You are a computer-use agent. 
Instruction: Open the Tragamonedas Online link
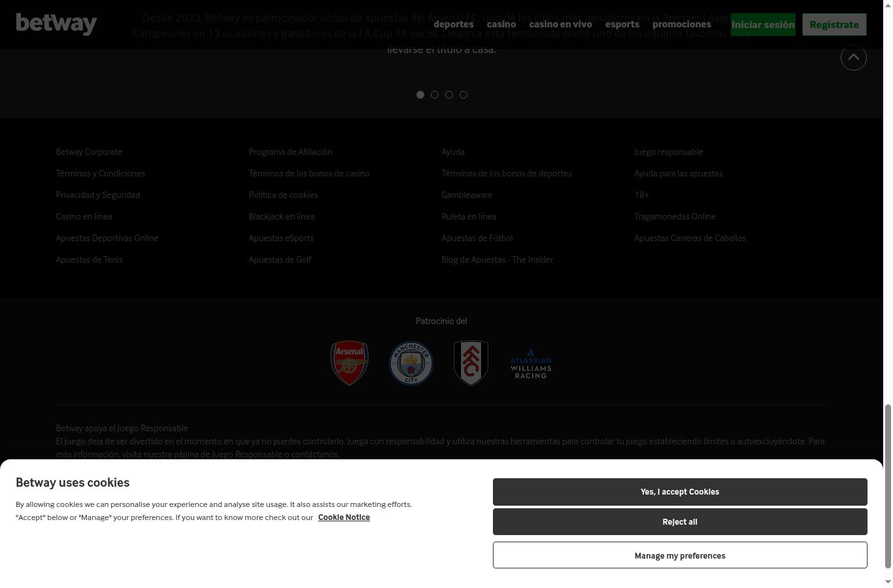point(675,216)
